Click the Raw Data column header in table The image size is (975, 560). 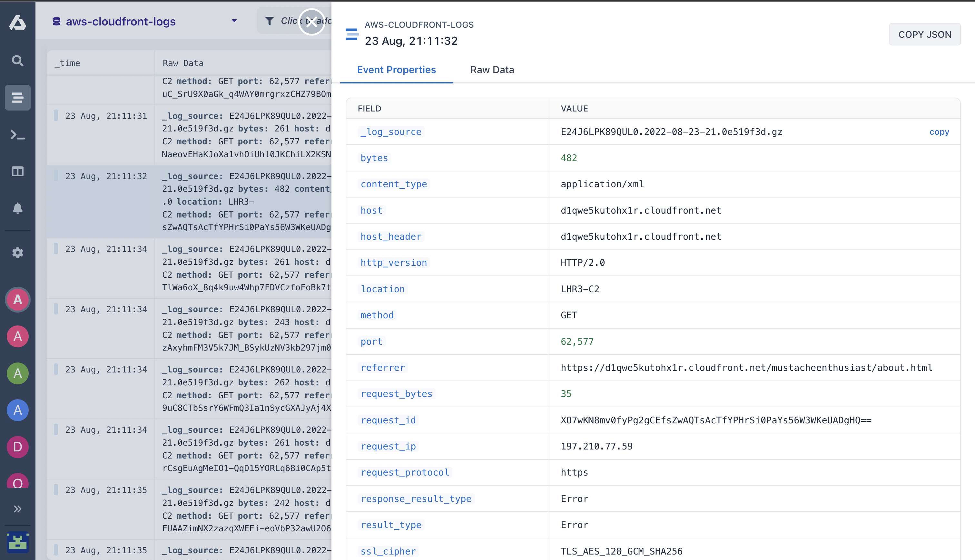tap(183, 63)
